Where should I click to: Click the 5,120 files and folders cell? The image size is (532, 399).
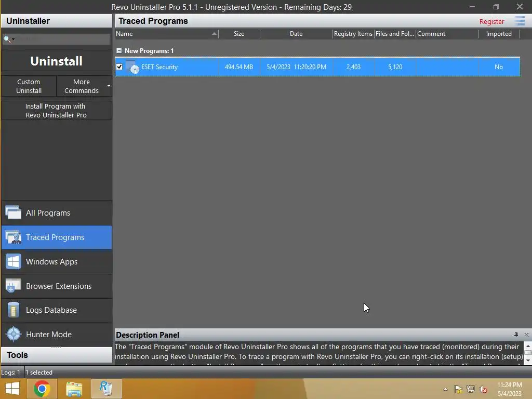(x=395, y=67)
